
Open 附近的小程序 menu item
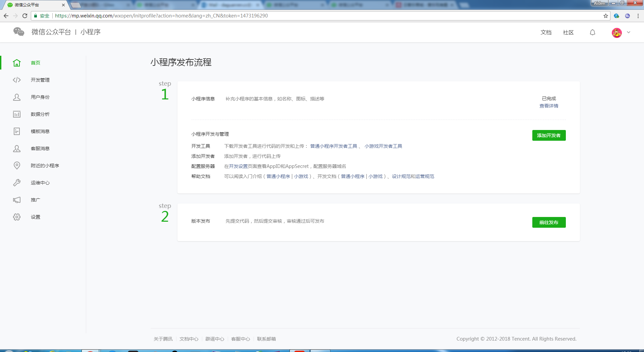pyautogui.click(x=45, y=166)
